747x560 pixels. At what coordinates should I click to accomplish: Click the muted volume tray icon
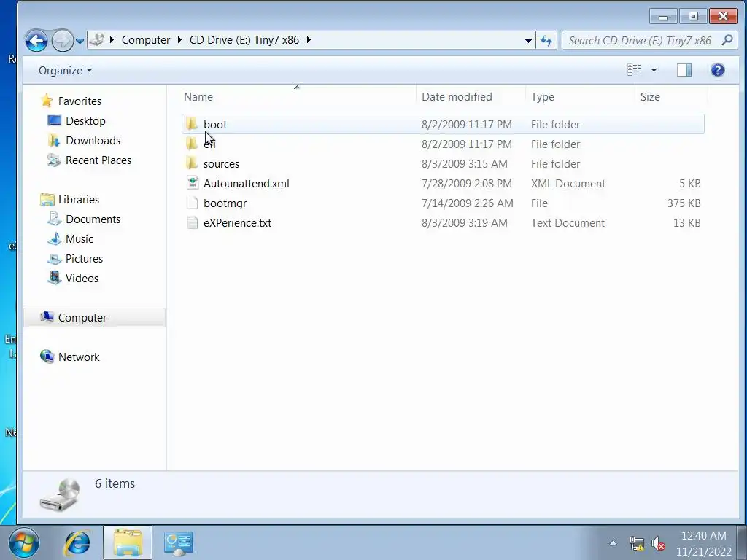[659, 543]
